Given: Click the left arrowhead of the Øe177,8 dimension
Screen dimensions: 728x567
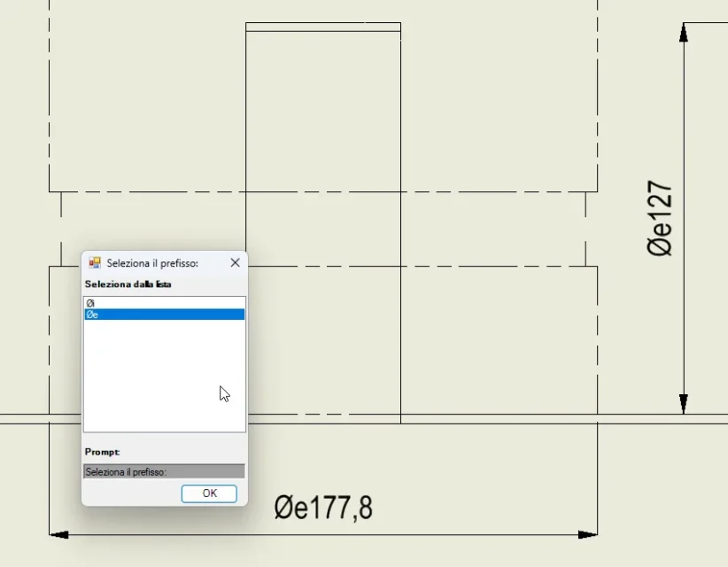Looking at the screenshot, I should click(58, 534).
